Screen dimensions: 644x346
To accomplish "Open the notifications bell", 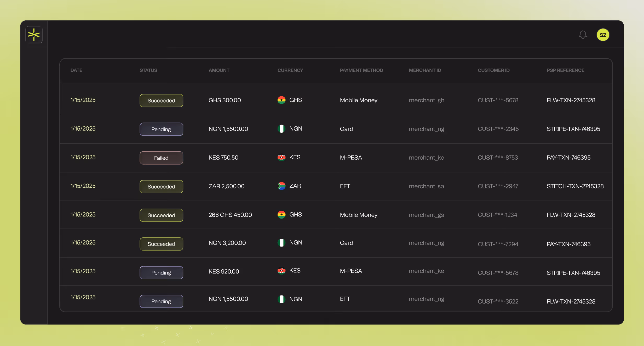I will pos(583,35).
